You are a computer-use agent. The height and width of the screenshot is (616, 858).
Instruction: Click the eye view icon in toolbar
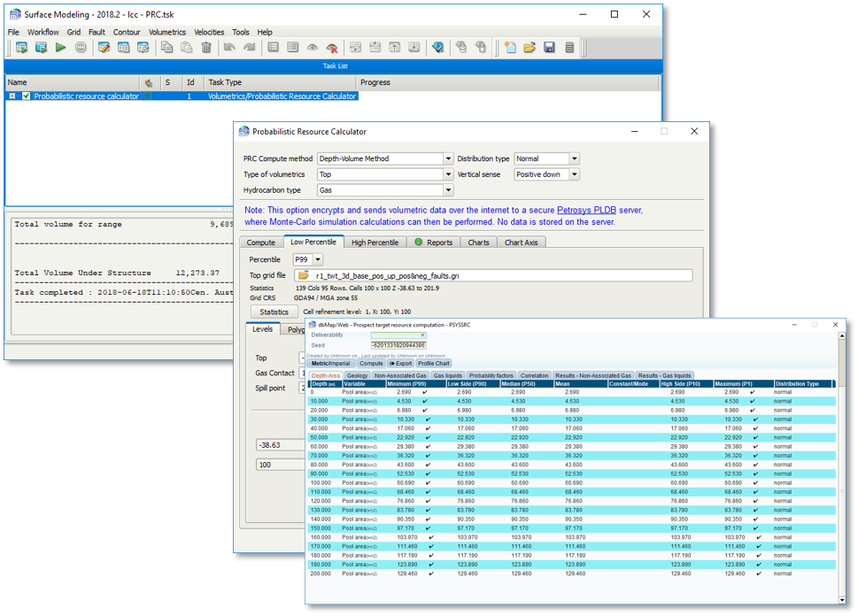[x=313, y=48]
